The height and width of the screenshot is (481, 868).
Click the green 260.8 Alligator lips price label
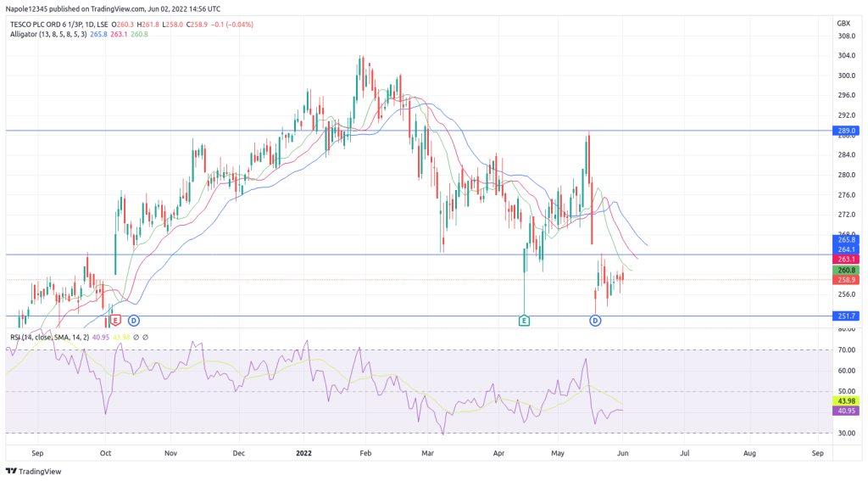[x=847, y=271]
